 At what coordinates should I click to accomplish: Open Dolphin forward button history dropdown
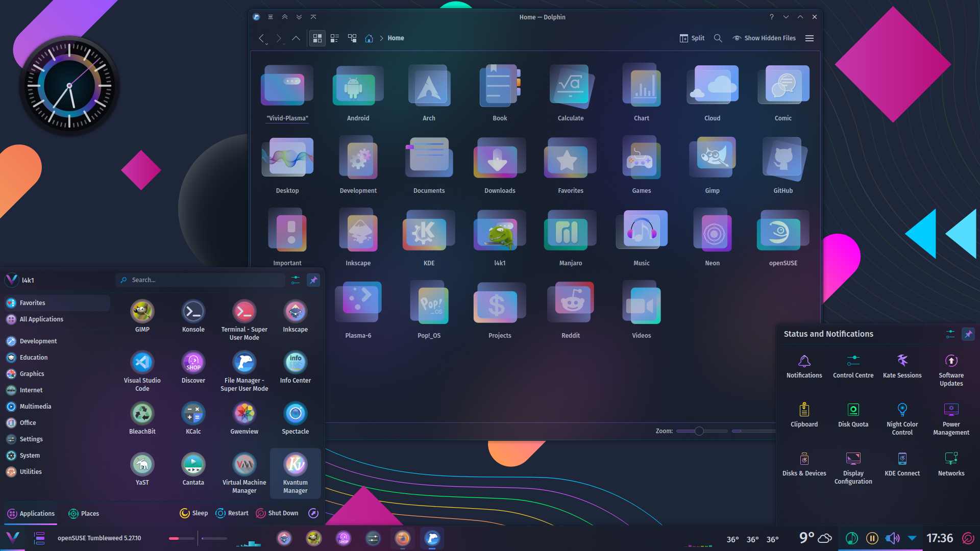point(284,44)
